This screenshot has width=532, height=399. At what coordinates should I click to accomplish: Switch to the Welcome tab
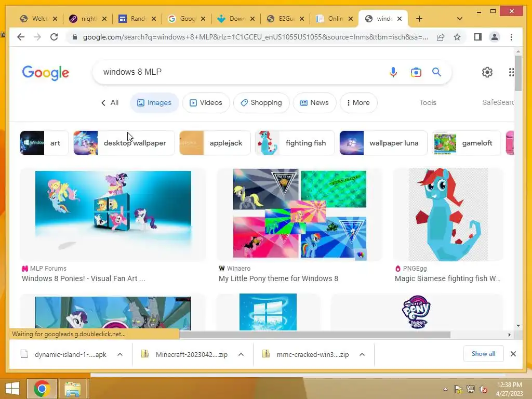(35, 19)
